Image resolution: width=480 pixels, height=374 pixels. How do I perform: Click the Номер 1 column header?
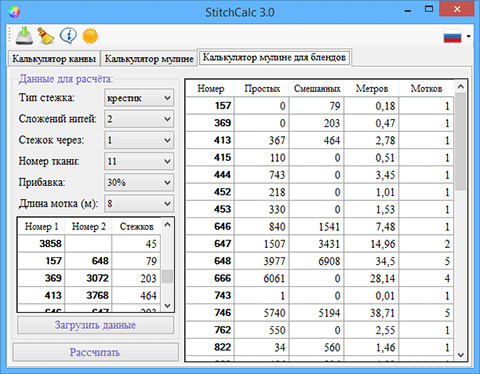41,227
